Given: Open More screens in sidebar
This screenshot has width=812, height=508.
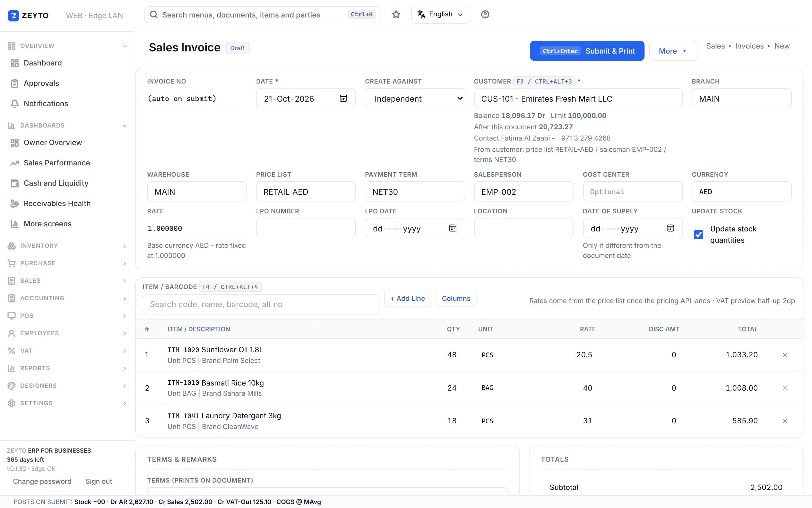Looking at the screenshot, I should [x=67, y=224].
